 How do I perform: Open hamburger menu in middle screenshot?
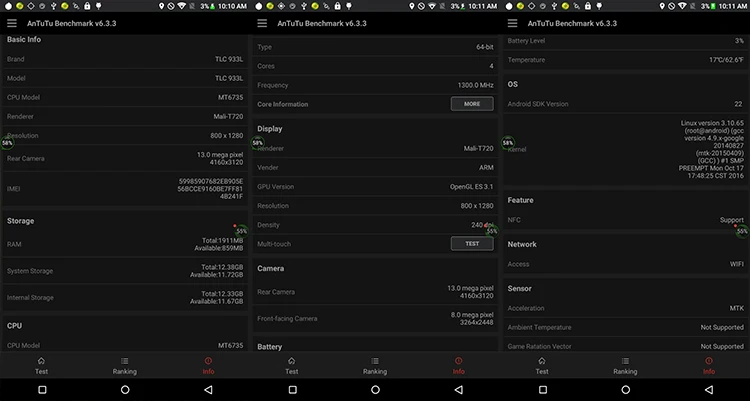pyautogui.click(x=262, y=23)
